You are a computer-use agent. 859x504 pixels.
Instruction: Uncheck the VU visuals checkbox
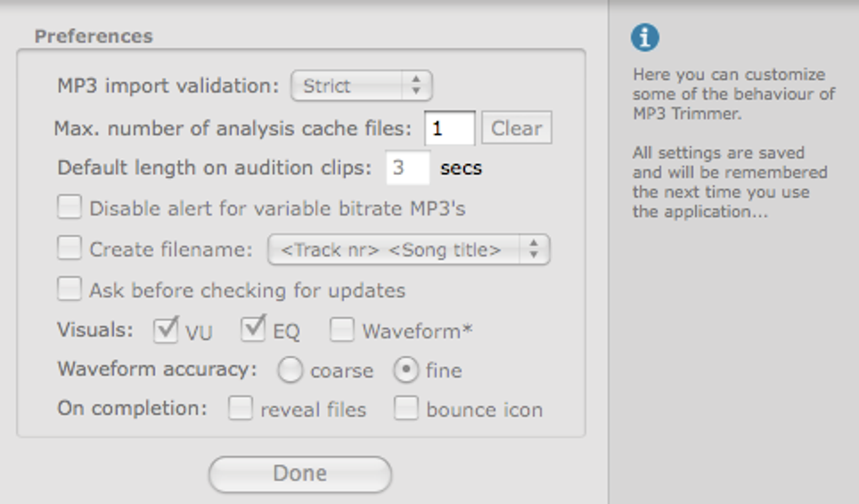(x=166, y=330)
